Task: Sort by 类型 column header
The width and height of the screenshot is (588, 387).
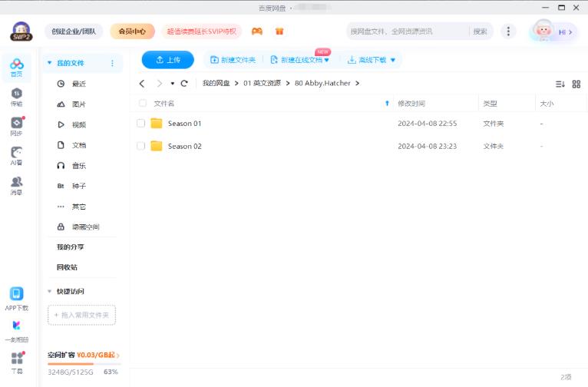Action: point(490,104)
